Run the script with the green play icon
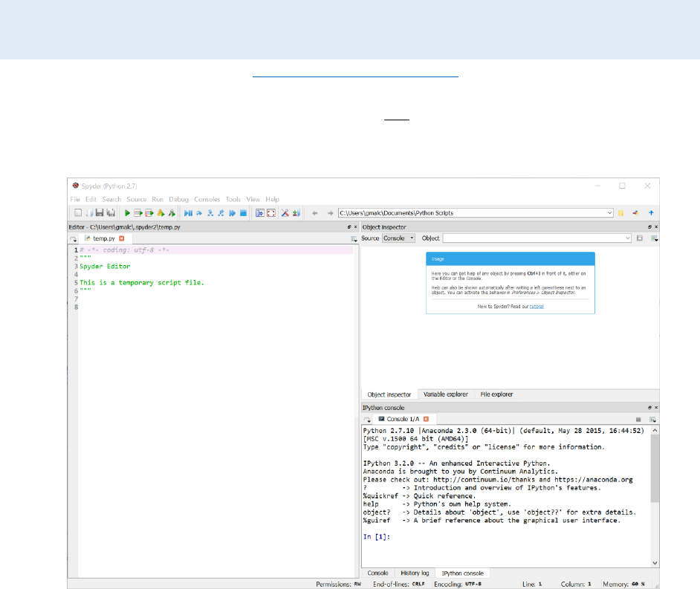 [127, 213]
